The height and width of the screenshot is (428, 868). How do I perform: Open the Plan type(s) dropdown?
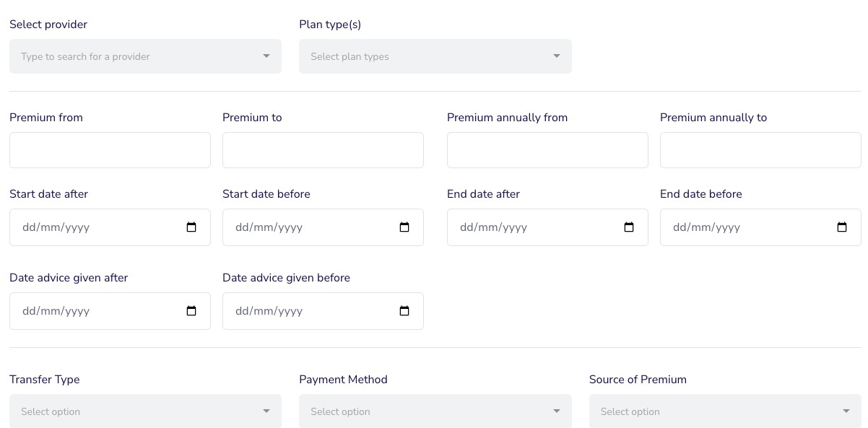(x=435, y=56)
